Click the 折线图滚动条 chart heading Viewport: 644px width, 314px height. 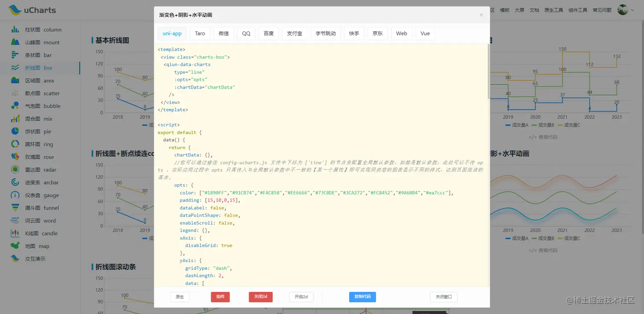(116, 267)
